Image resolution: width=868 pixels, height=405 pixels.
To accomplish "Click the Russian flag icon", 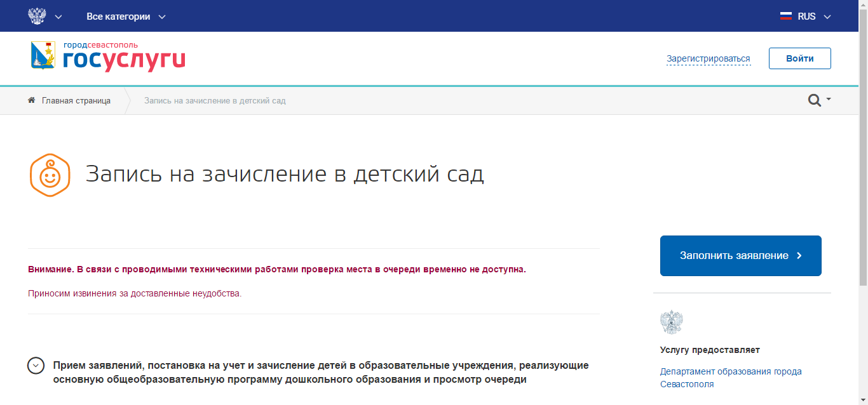I will point(786,17).
